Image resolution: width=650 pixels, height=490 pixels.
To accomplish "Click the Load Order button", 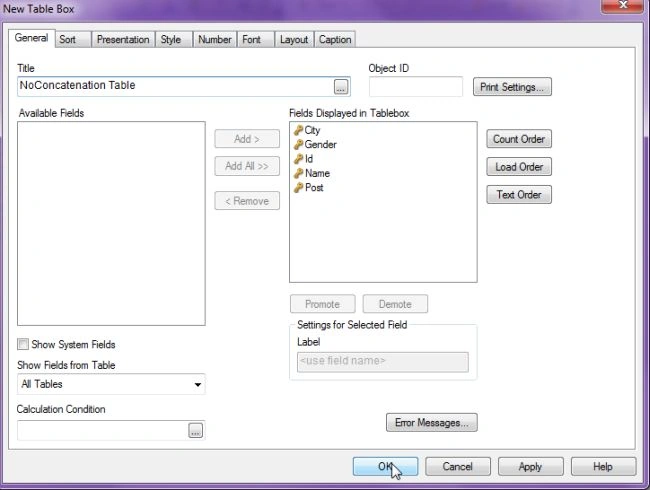I will pyautogui.click(x=519, y=167).
